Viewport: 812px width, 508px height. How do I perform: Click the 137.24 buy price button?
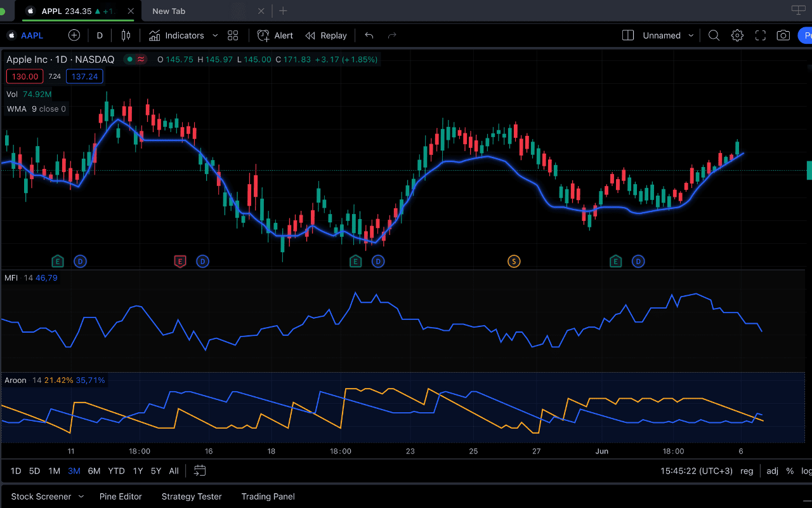pos(84,76)
